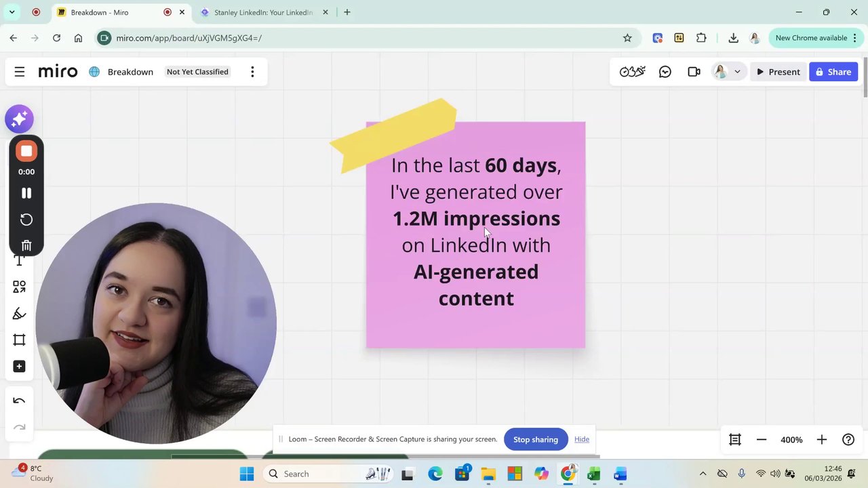868x488 pixels.
Task: Open Chrome downloads
Action: pyautogui.click(x=733, y=38)
